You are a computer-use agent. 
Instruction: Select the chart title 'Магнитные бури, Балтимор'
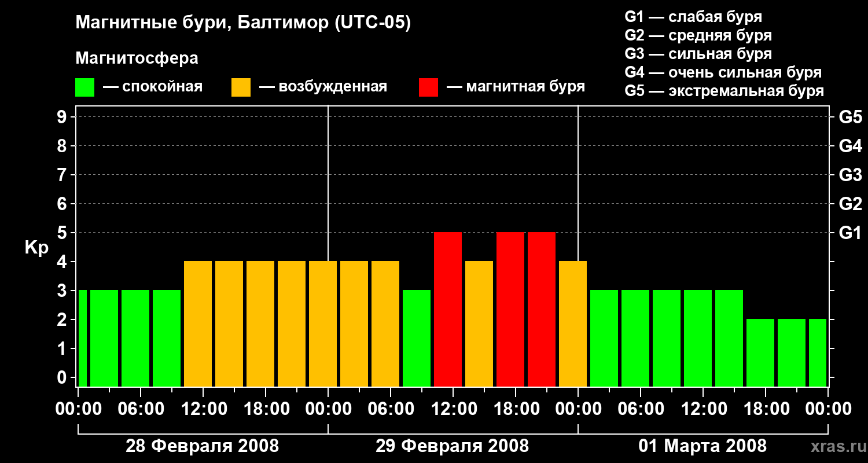[x=243, y=23]
